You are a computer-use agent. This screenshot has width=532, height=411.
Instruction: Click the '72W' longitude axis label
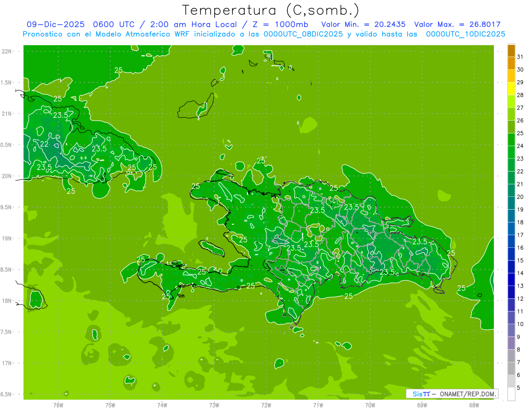click(266, 405)
